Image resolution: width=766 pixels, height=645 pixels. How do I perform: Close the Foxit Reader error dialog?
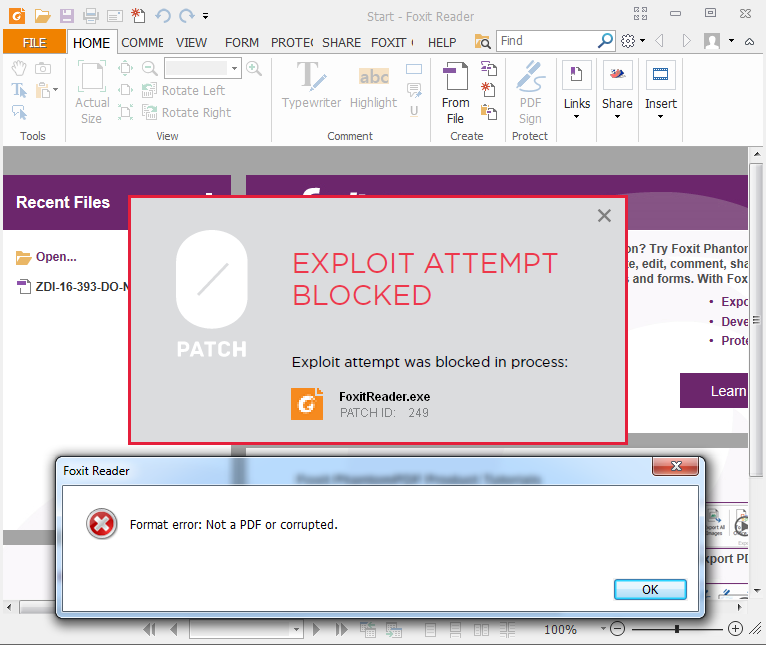676,466
